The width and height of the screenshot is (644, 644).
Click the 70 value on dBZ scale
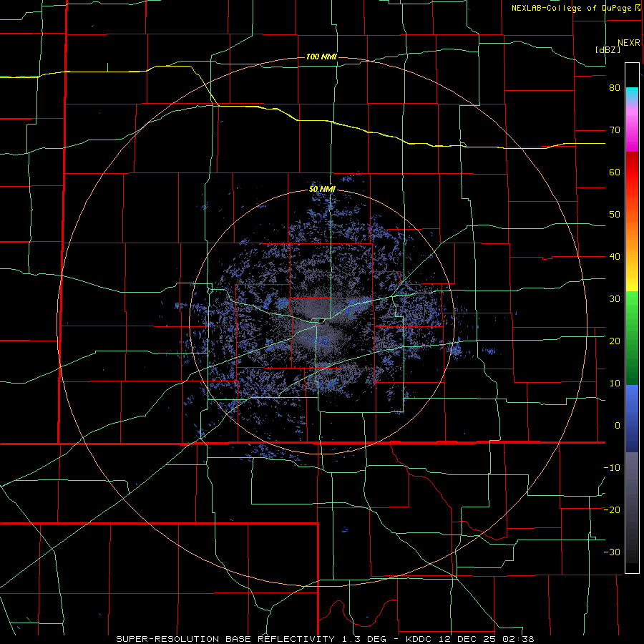click(615, 130)
